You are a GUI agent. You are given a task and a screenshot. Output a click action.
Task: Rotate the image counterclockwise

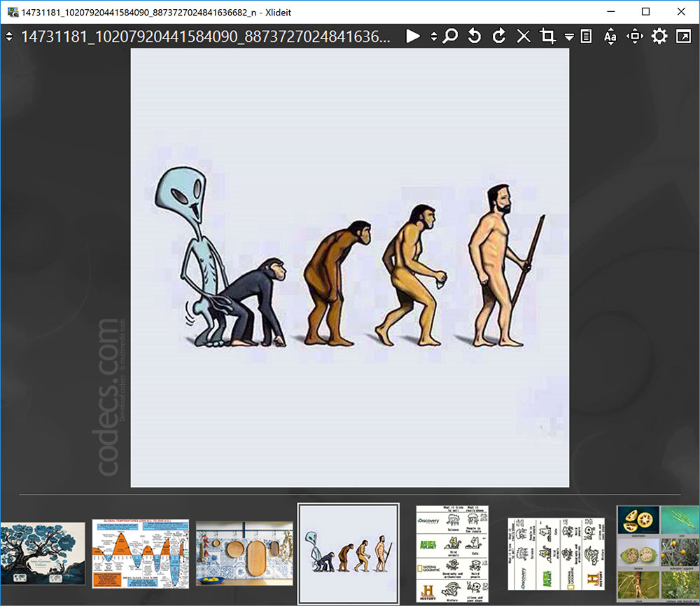(475, 36)
